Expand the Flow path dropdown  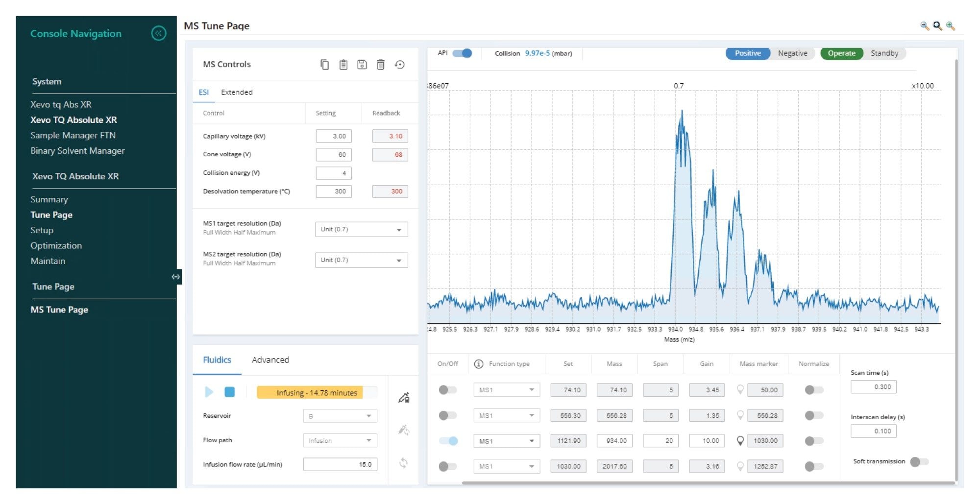coord(340,441)
